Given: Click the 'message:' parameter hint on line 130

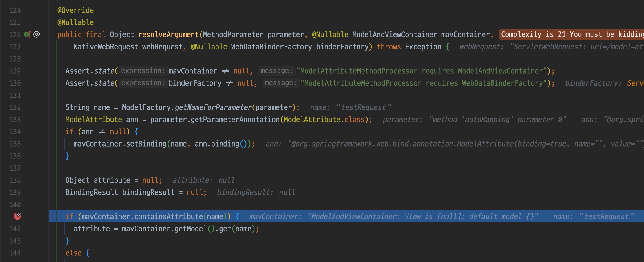Looking at the screenshot, I should (x=280, y=83).
